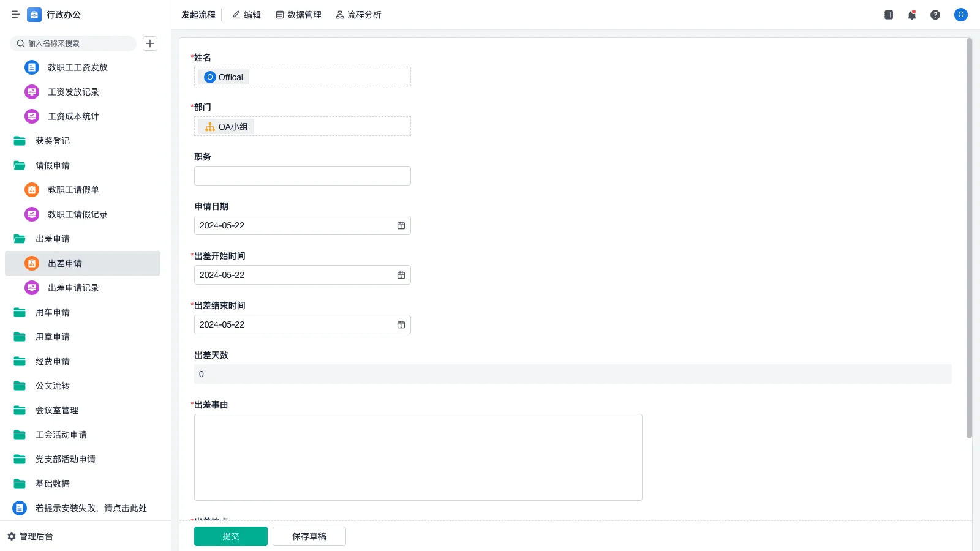Click the 工资发放记录 purple report icon

coord(32,92)
